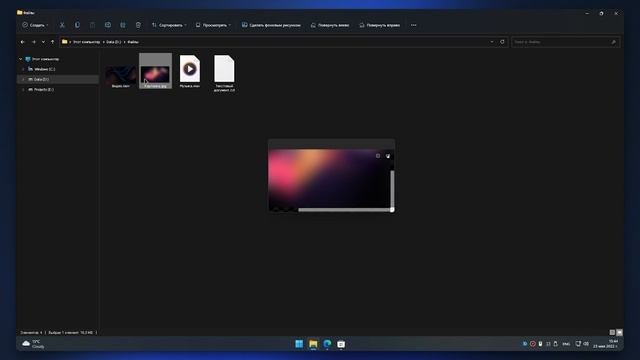Open the weather widget on taskbar
The height and width of the screenshot is (360, 640).
click(33, 344)
